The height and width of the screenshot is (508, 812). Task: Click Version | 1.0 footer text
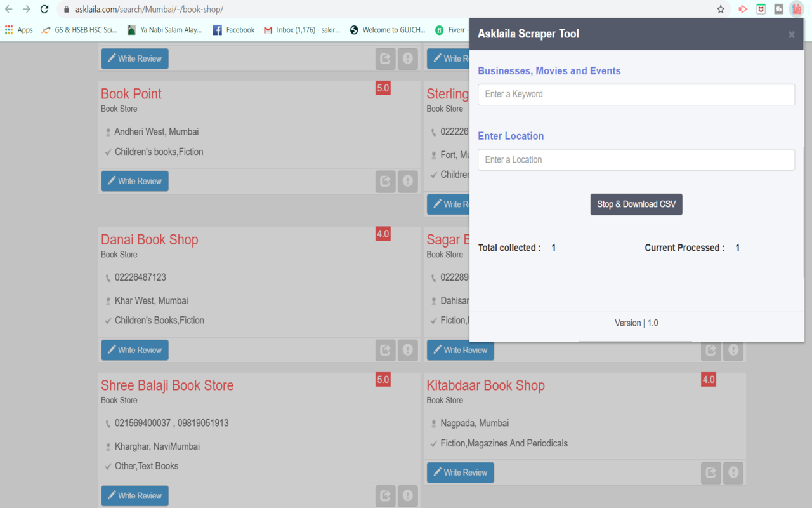point(636,323)
